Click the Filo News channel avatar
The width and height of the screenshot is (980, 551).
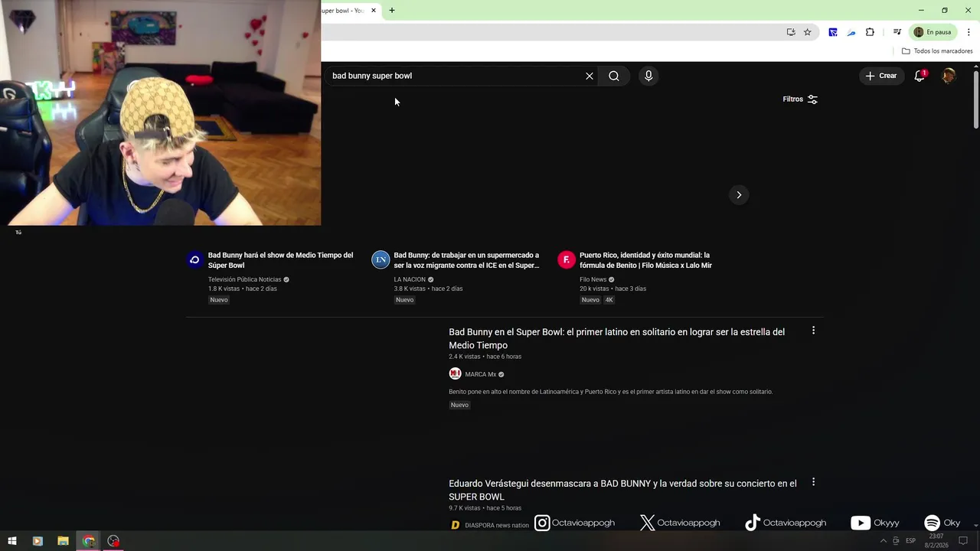tap(566, 260)
